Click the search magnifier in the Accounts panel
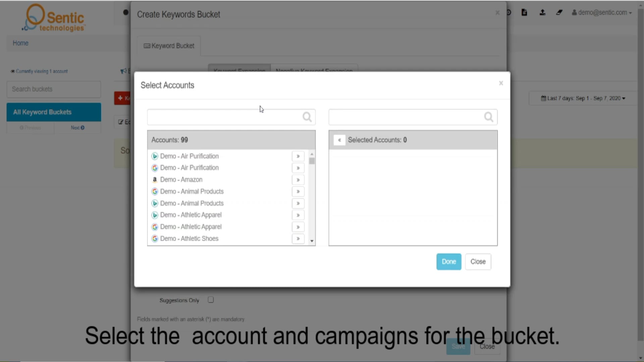The height and width of the screenshot is (362, 644). pyautogui.click(x=307, y=117)
